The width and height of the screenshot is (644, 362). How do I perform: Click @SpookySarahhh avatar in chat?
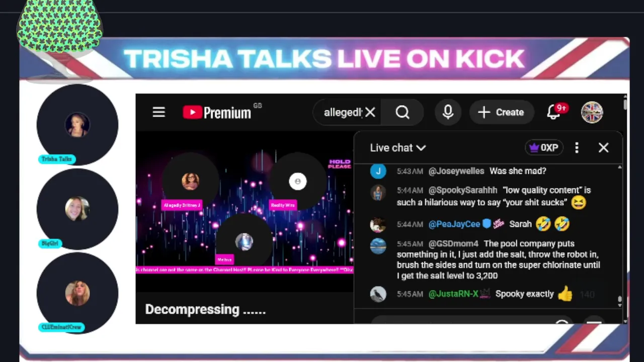(x=378, y=192)
